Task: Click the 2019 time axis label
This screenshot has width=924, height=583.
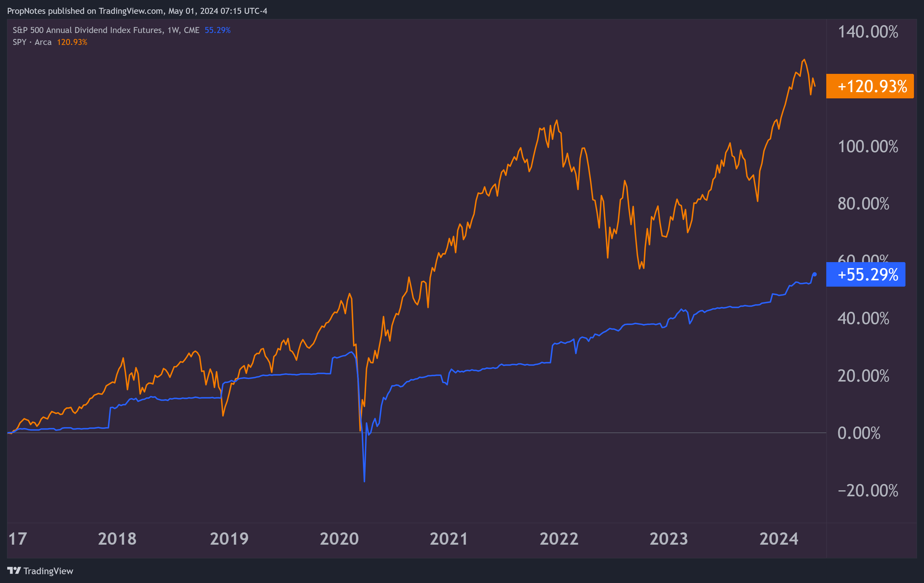Action: click(229, 539)
